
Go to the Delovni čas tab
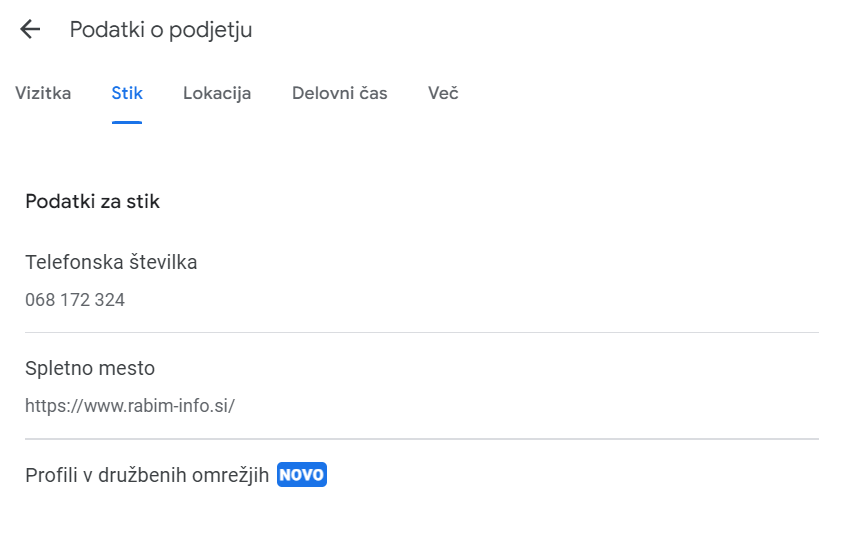pyautogui.click(x=340, y=94)
